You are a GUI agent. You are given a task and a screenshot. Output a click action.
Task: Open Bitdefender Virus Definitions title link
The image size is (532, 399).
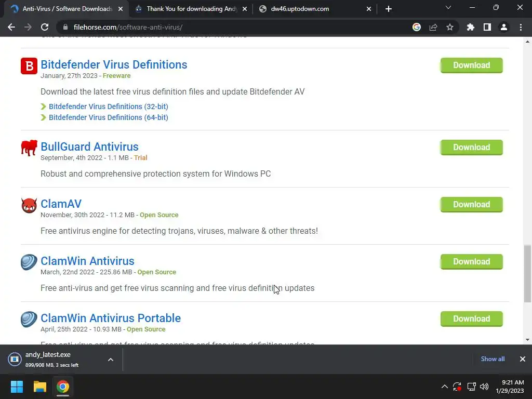114,64
